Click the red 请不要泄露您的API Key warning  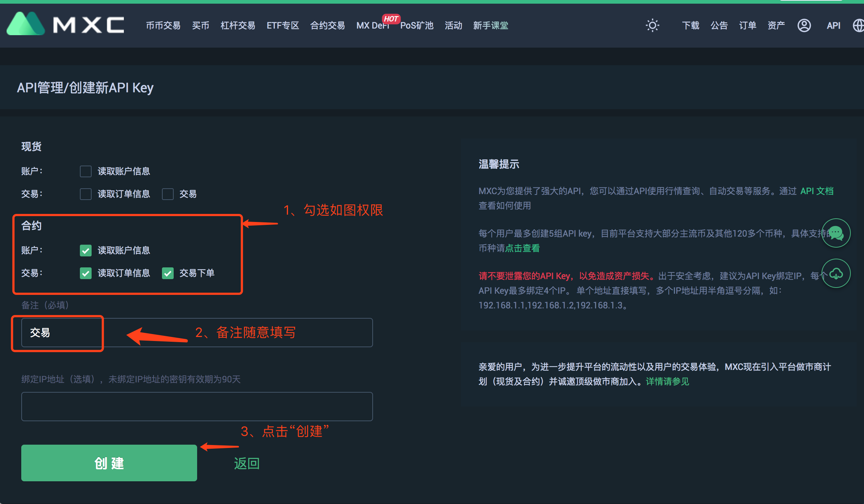(x=567, y=276)
